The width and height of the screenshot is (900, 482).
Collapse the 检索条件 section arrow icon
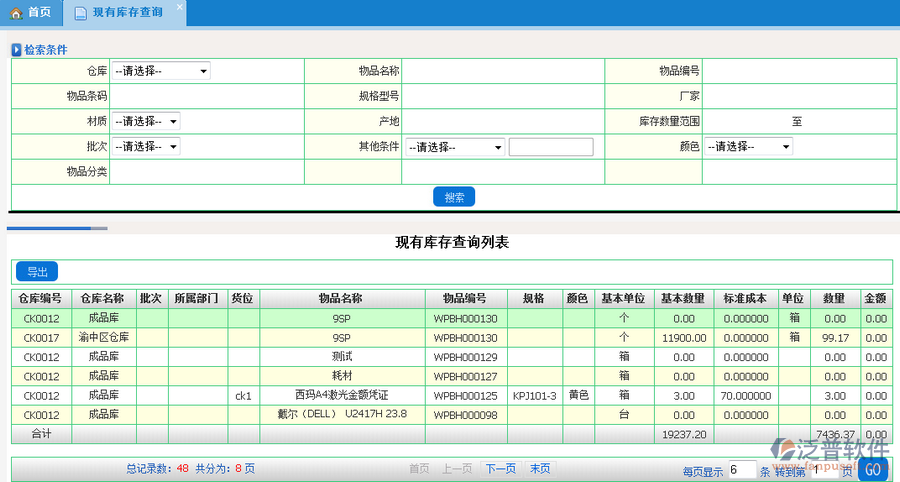click(16, 49)
